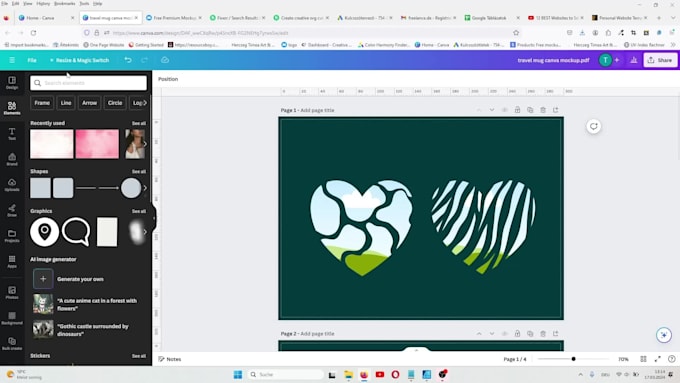Open the browser Bookmarks menu
680x383 pixels.
click(65, 3)
